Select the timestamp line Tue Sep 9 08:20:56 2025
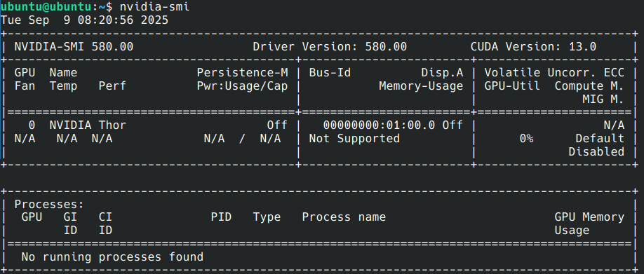The image size is (644, 274). click(85, 20)
